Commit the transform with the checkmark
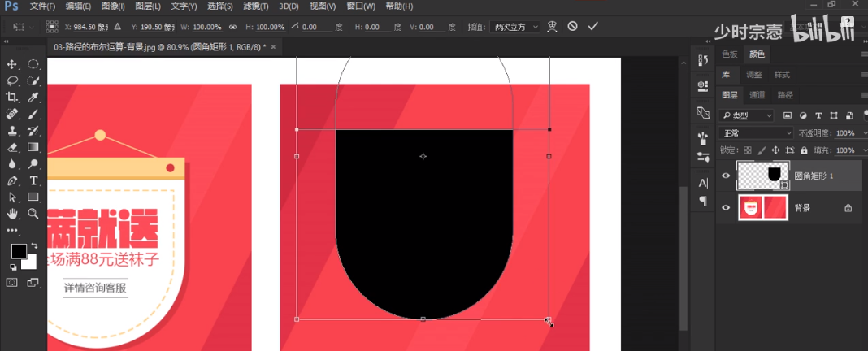Screen dimensions: 868x351 point(592,26)
